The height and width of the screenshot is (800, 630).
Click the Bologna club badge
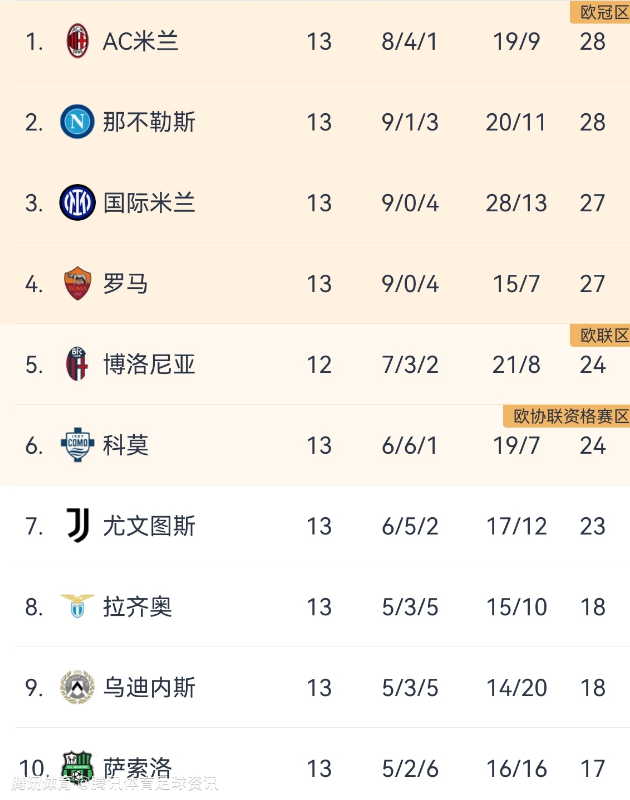click(x=77, y=364)
